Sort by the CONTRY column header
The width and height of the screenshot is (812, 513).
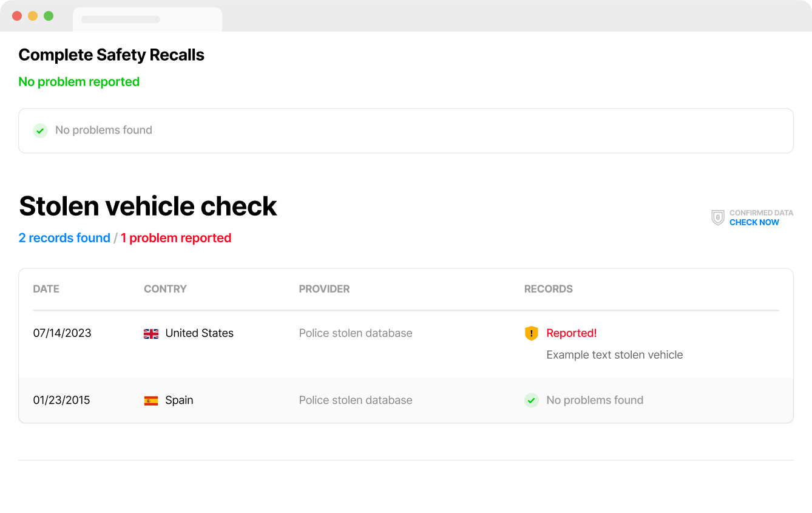point(165,289)
